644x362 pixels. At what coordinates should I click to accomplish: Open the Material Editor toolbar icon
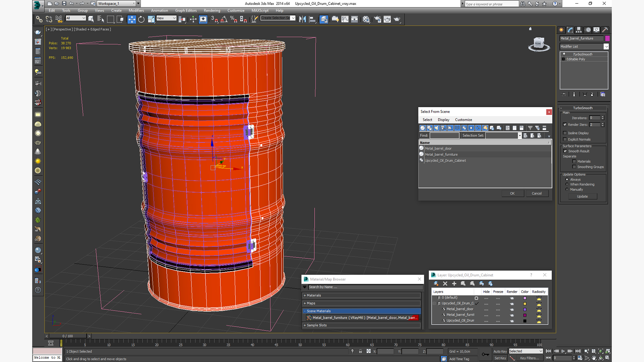click(366, 19)
